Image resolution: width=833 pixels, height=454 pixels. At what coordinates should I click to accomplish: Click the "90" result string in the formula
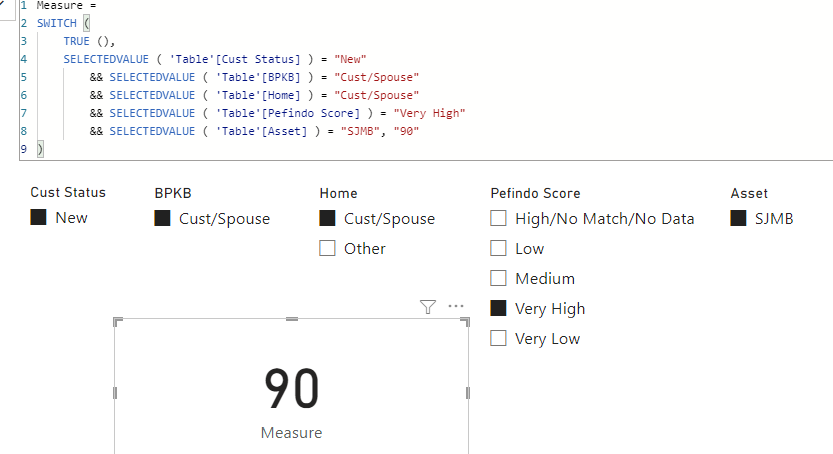point(406,131)
